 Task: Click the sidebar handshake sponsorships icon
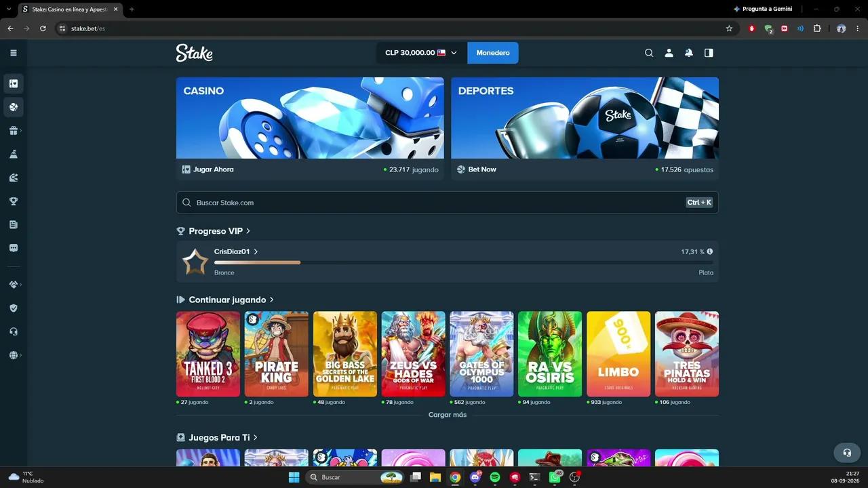coord(14,285)
